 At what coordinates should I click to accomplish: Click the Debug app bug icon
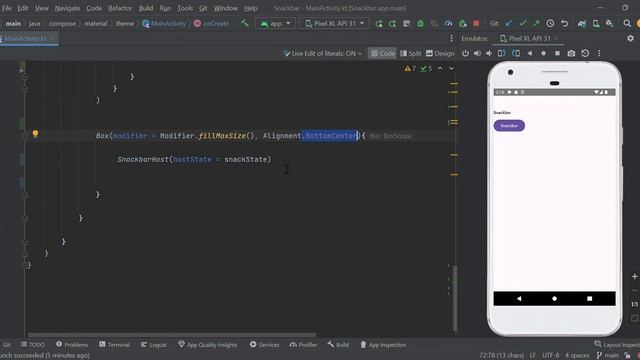click(420, 24)
